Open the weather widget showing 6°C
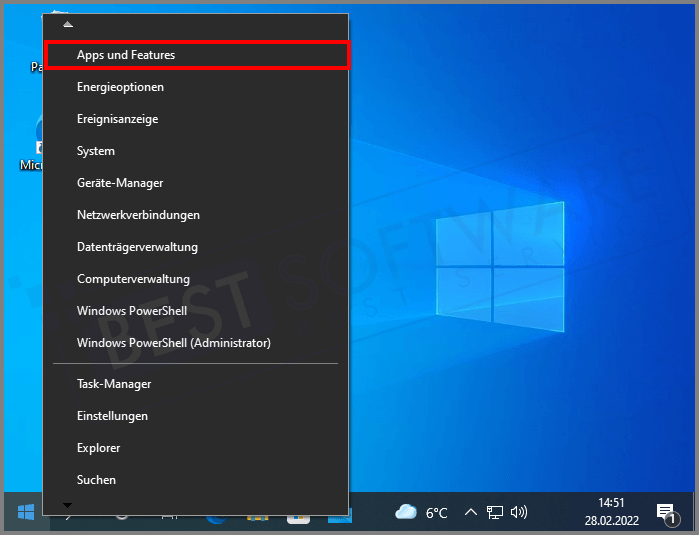This screenshot has width=700, height=536. point(422,512)
